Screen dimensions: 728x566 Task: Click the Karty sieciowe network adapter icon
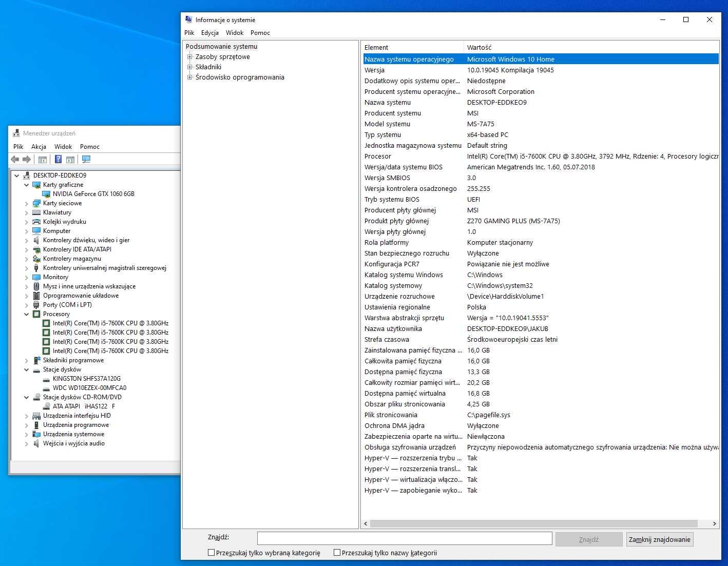(36, 203)
